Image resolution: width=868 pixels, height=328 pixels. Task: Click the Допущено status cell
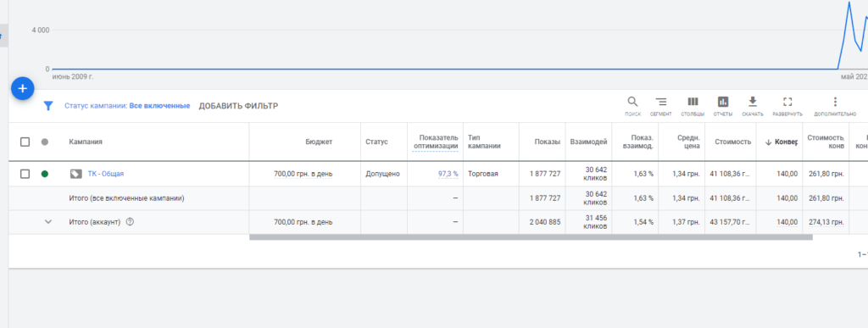click(x=382, y=174)
